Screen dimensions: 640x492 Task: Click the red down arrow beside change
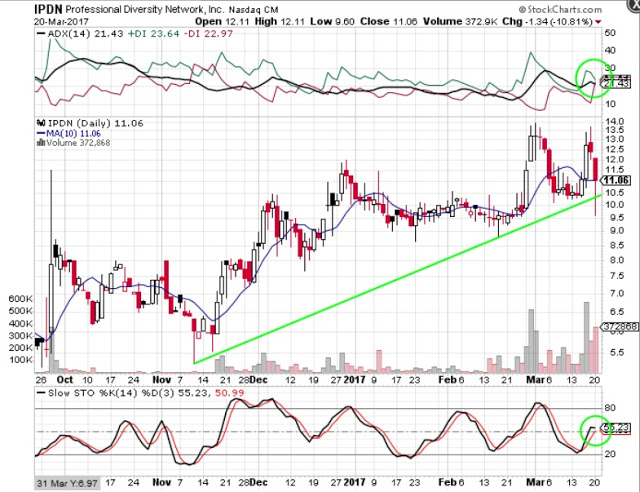(x=598, y=22)
